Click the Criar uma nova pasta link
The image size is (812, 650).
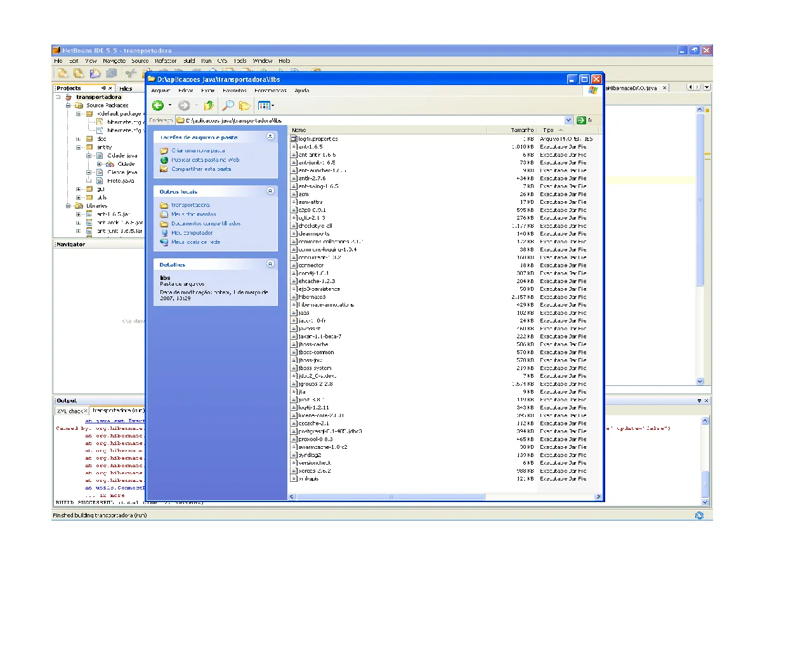198,151
